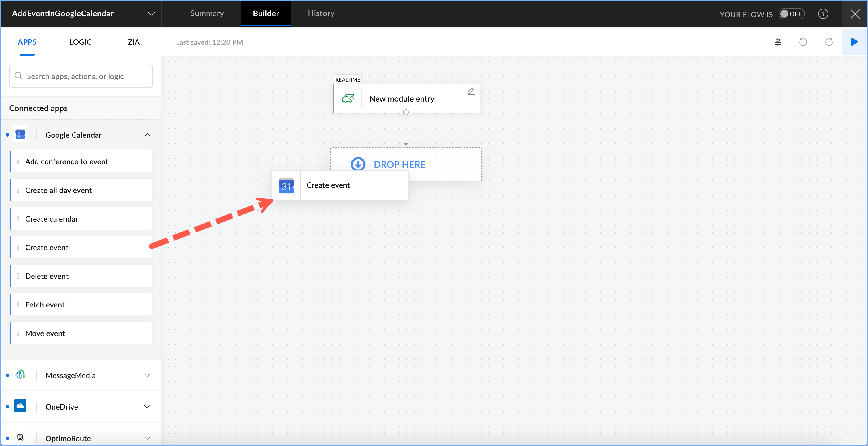This screenshot has width=868, height=446.
Task: Expand the MessageMedia app section
Action: [147, 375]
